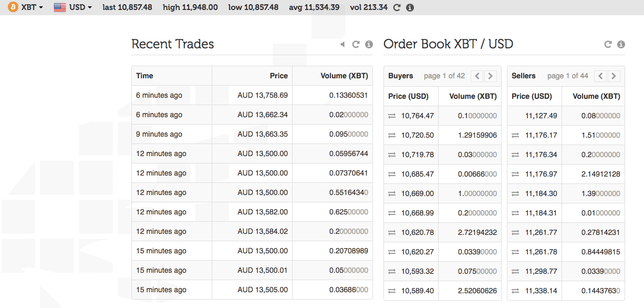Screen dimensions: 644x308
Task: Open Recent Trades info icon
Action: [369, 45]
